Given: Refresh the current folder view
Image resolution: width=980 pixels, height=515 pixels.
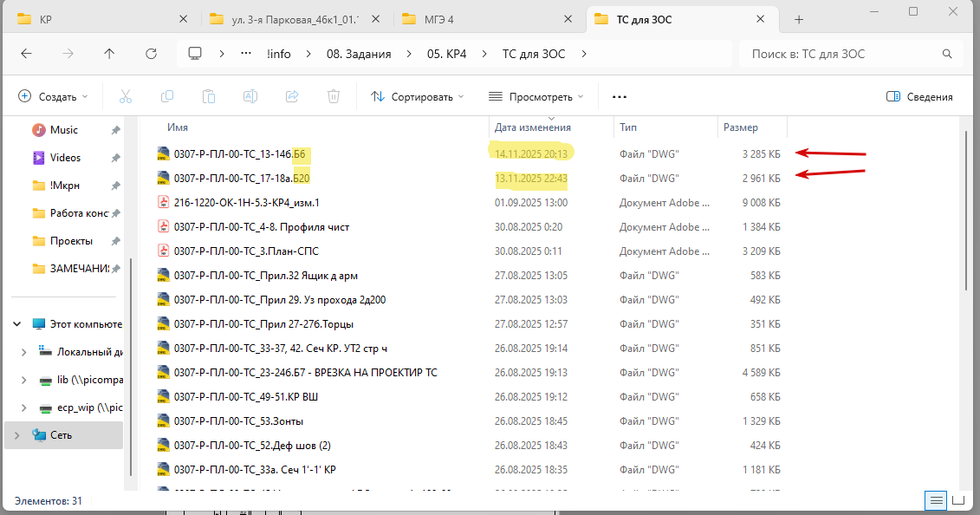Looking at the screenshot, I should point(152,54).
